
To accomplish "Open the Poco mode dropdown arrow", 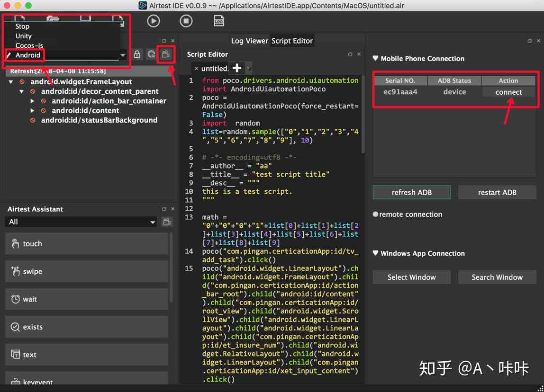I will 123,55.
